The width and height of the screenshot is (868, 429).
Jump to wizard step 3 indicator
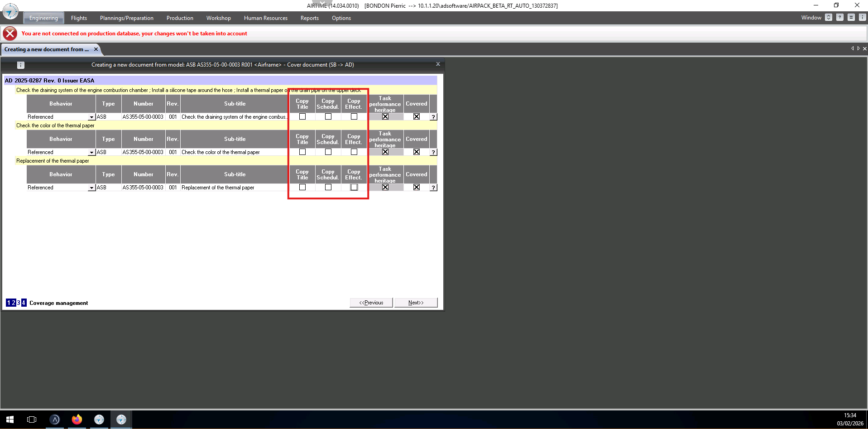(x=19, y=303)
